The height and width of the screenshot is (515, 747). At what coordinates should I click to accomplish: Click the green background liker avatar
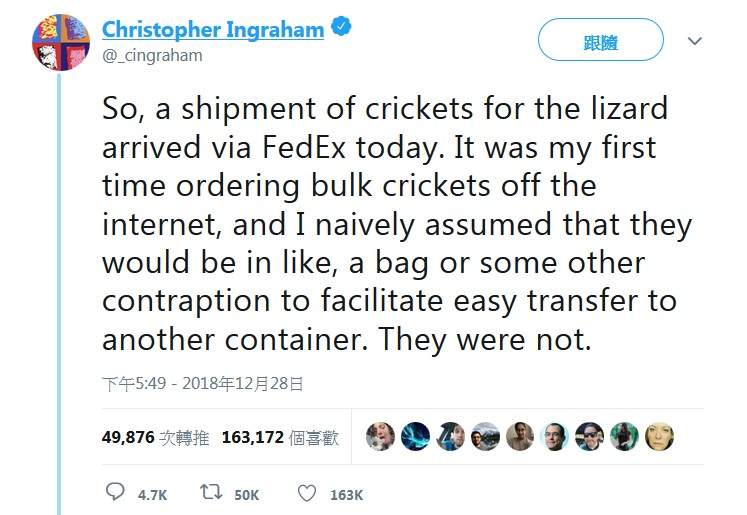coord(624,436)
